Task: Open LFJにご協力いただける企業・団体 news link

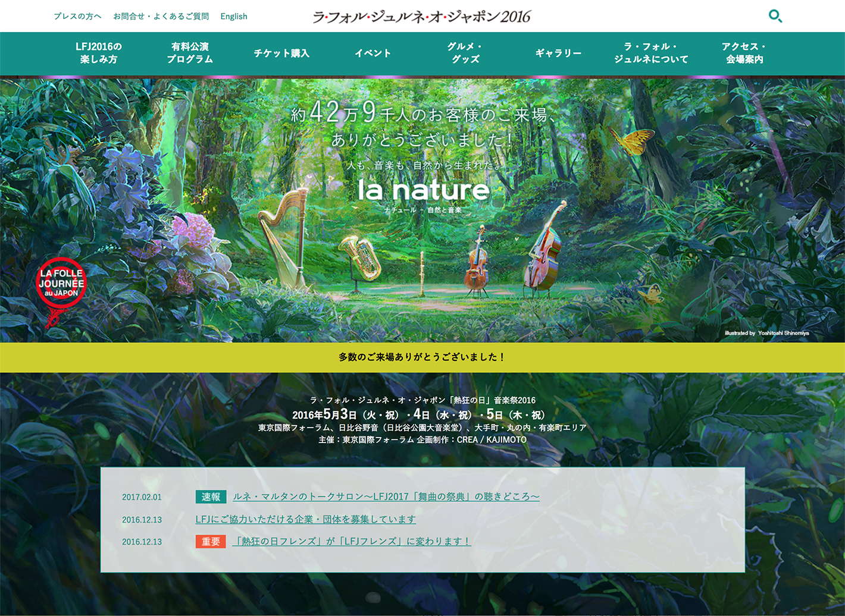Action: click(305, 519)
